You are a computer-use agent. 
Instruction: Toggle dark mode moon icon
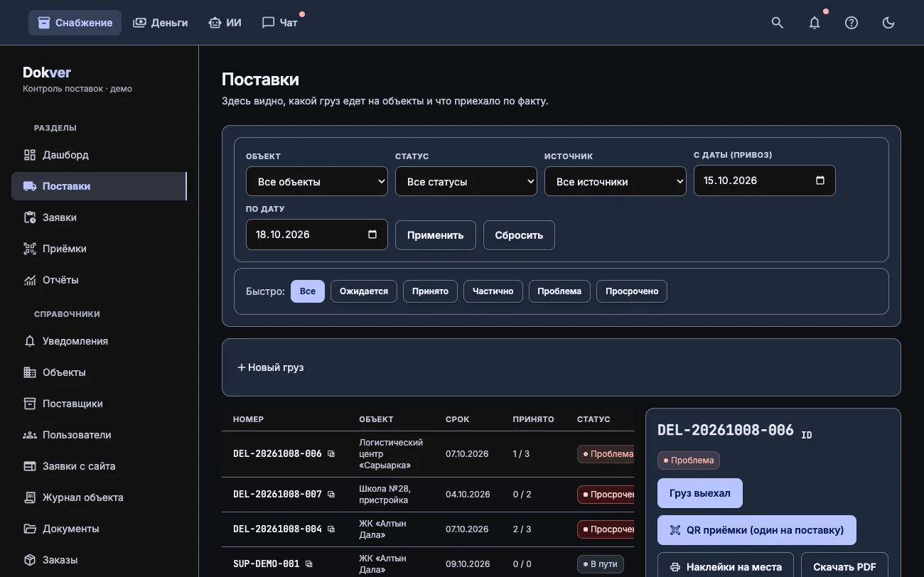pyautogui.click(x=888, y=23)
